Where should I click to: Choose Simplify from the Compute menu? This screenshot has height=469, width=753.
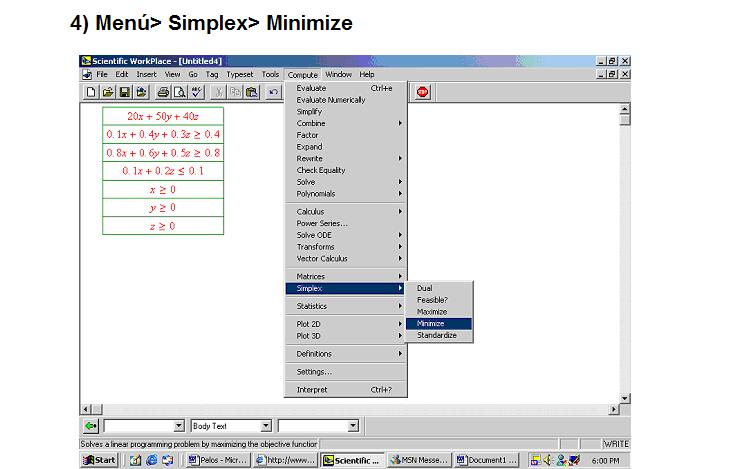click(346, 112)
